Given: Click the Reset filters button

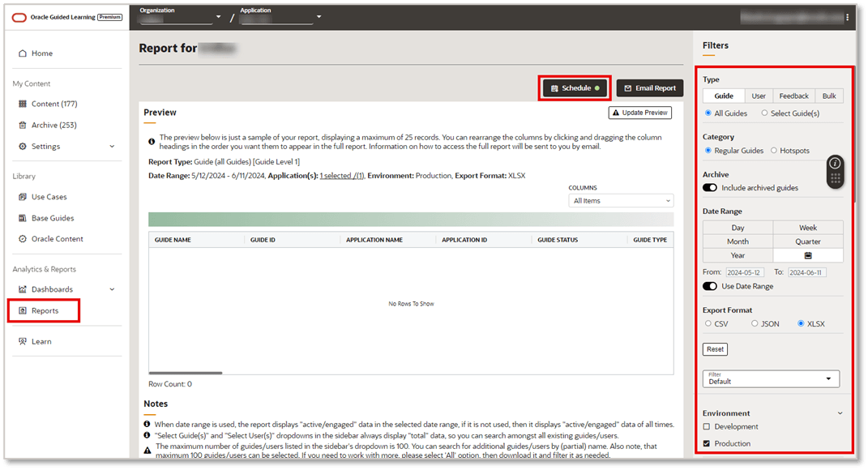Looking at the screenshot, I should point(715,349).
